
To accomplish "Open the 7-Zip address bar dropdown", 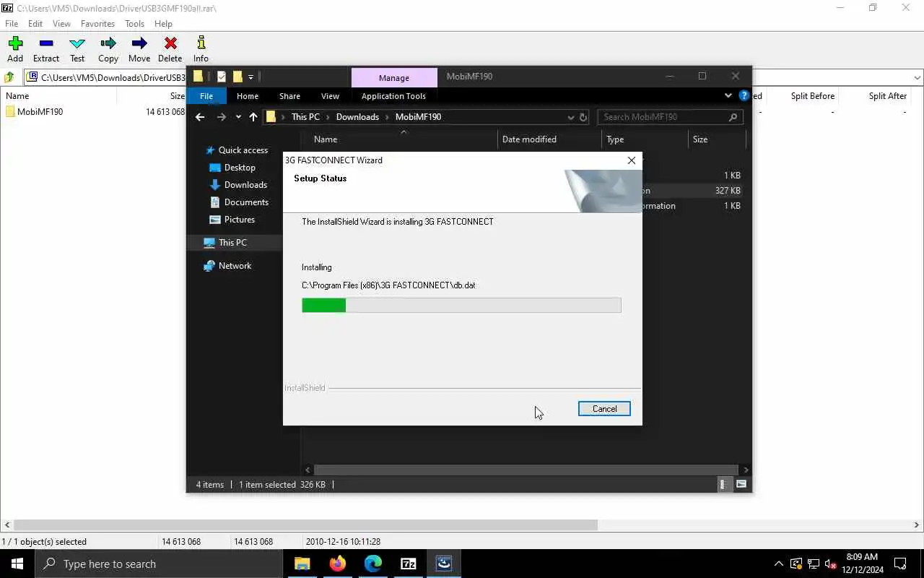I will point(917,77).
